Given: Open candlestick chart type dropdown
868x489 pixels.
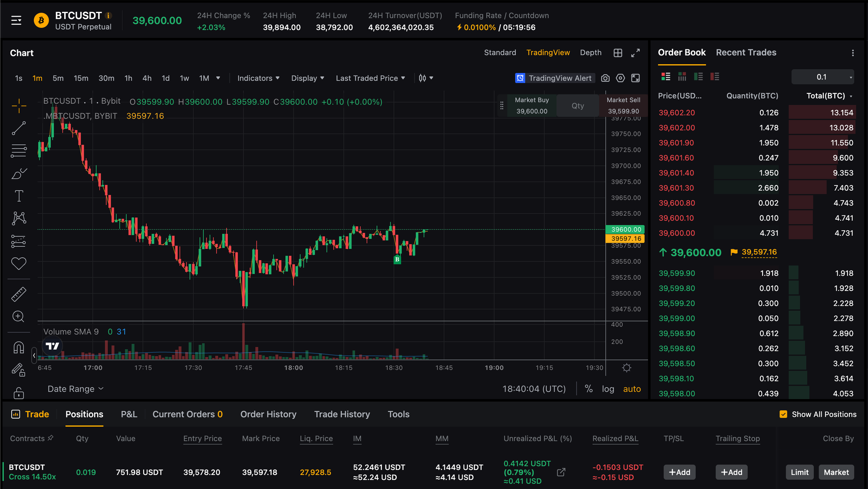Looking at the screenshot, I should [426, 78].
